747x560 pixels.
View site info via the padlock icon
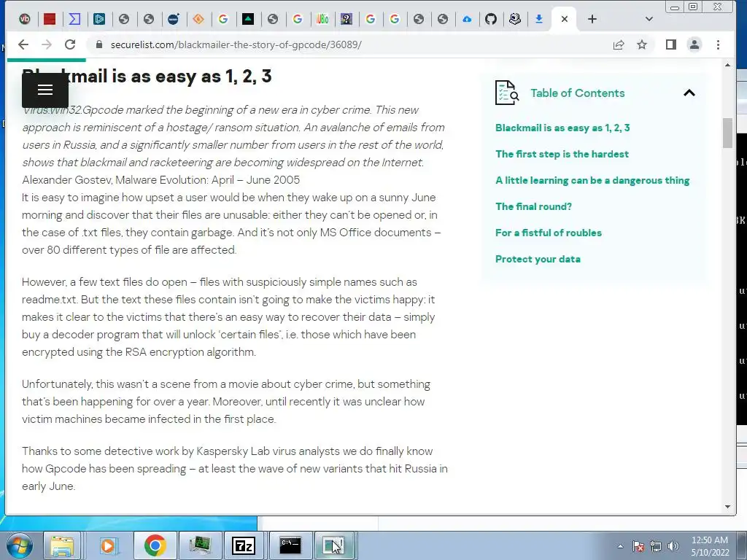(99, 44)
